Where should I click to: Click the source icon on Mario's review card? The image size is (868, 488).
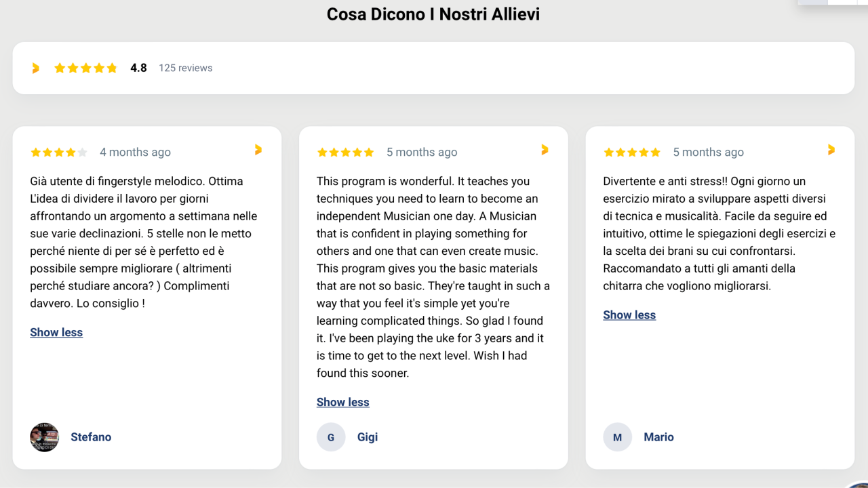[831, 150]
